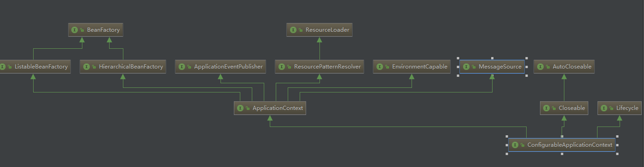
Task: Click the interface icon on ListableBeanFactory node
Action: coord(2,67)
